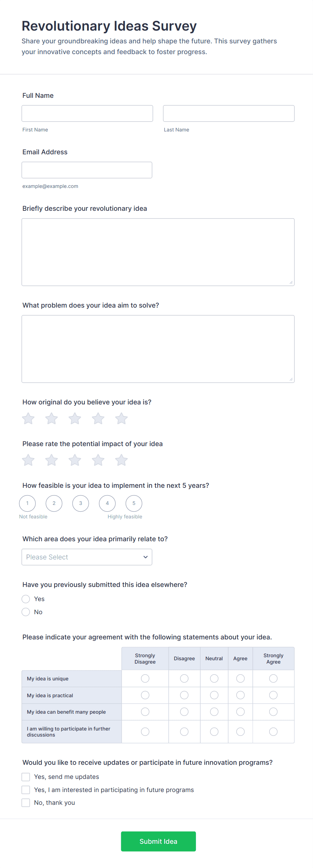Mark Strongly Agree for 'My idea is unique'

click(x=273, y=678)
